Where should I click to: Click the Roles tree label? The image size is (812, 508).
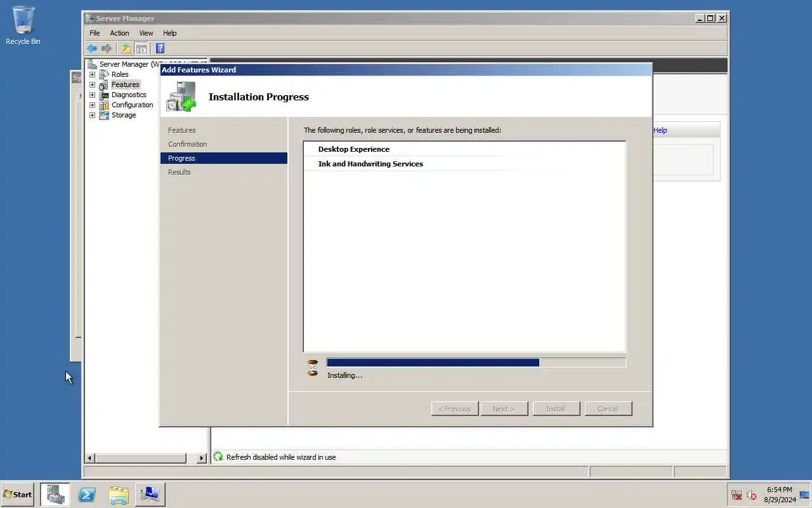120,74
